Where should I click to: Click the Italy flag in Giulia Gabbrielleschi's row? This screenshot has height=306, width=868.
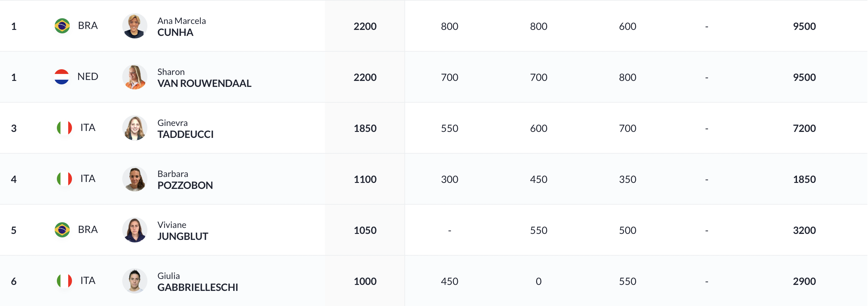click(64, 281)
